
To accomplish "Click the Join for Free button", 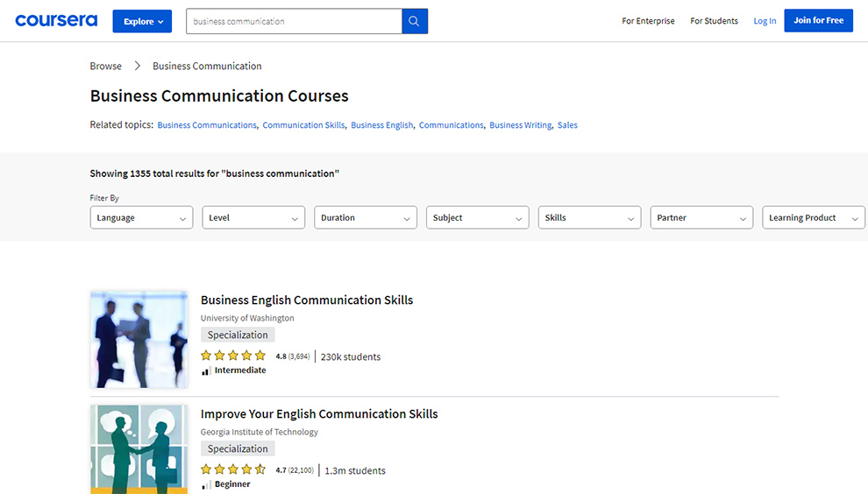I will [818, 20].
